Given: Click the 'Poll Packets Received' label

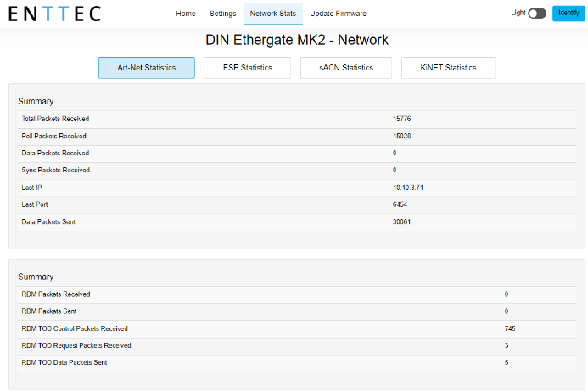Looking at the screenshot, I should pos(53,136).
